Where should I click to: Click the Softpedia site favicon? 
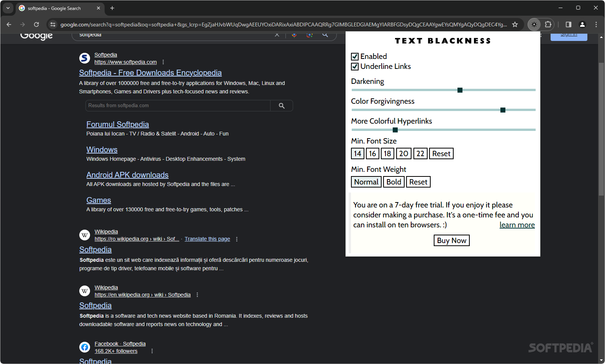pyautogui.click(x=85, y=58)
